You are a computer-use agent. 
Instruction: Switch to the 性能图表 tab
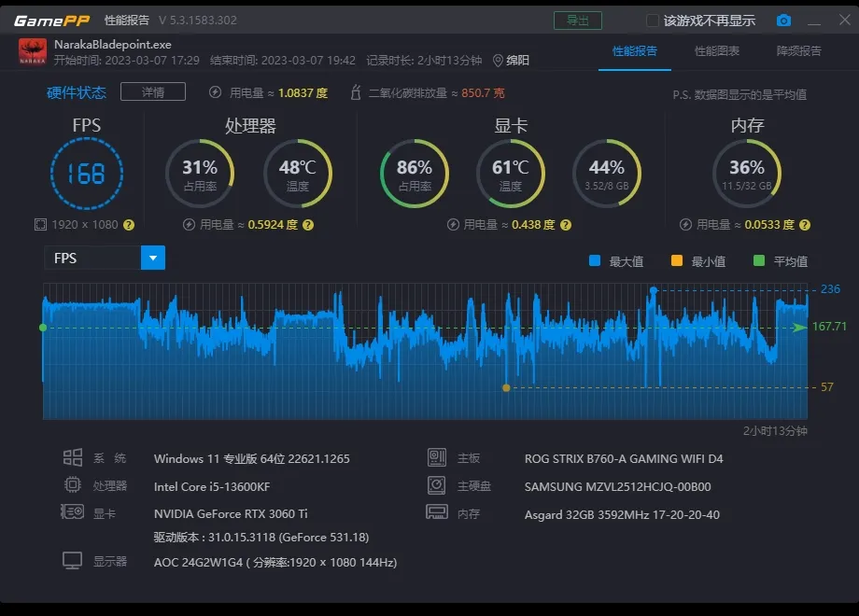[x=717, y=51]
